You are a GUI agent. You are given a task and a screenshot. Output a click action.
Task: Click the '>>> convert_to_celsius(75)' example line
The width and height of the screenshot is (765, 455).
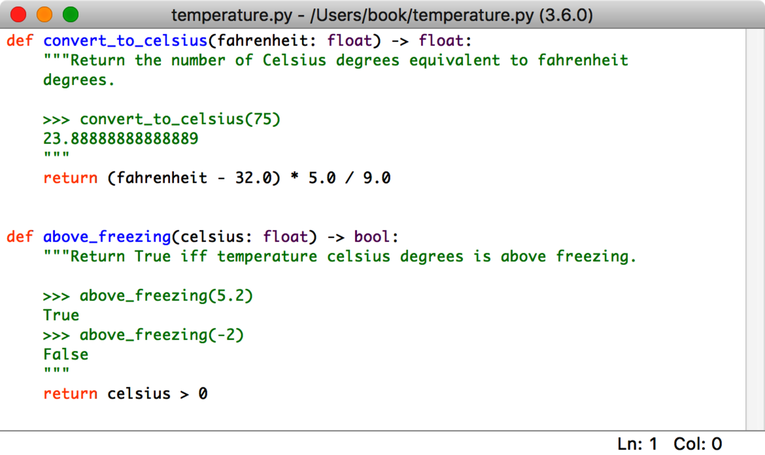pyautogui.click(x=162, y=120)
